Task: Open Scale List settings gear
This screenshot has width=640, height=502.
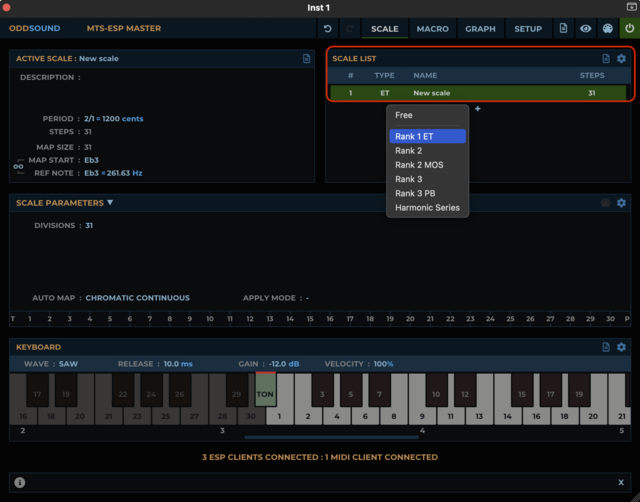Action: click(x=621, y=58)
